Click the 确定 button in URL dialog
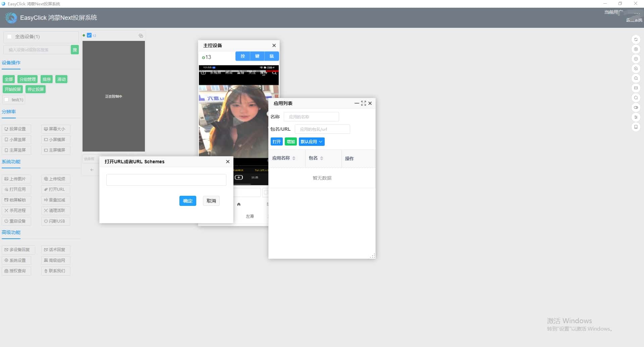Screen dimensions: 644x347 pyautogui.click(x=188, y=201)
